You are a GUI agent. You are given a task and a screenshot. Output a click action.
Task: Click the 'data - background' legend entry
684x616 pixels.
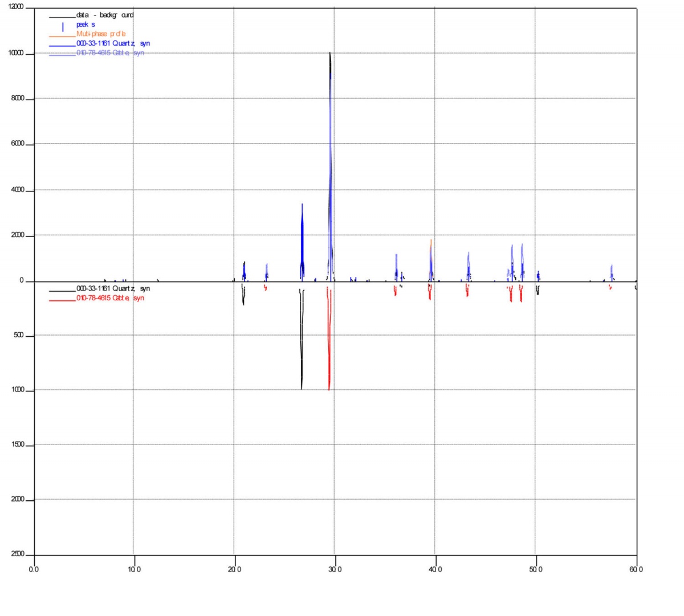pos(104,15)
